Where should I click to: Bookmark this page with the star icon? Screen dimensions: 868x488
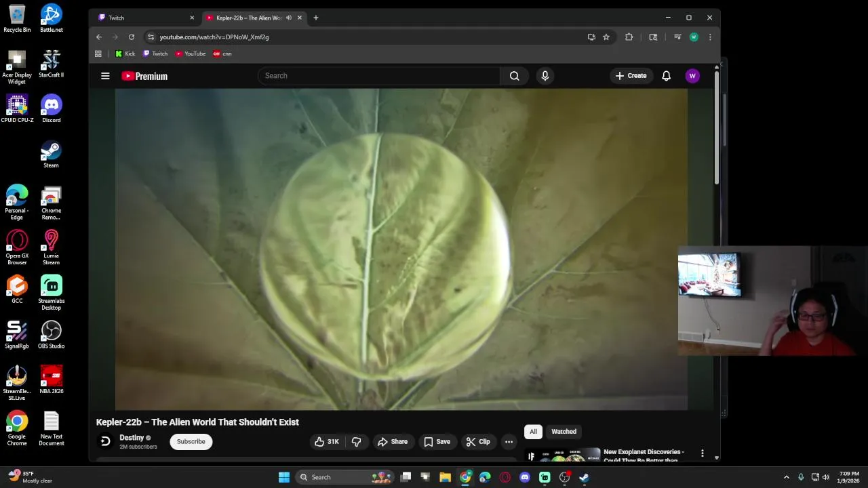(606, 37)
